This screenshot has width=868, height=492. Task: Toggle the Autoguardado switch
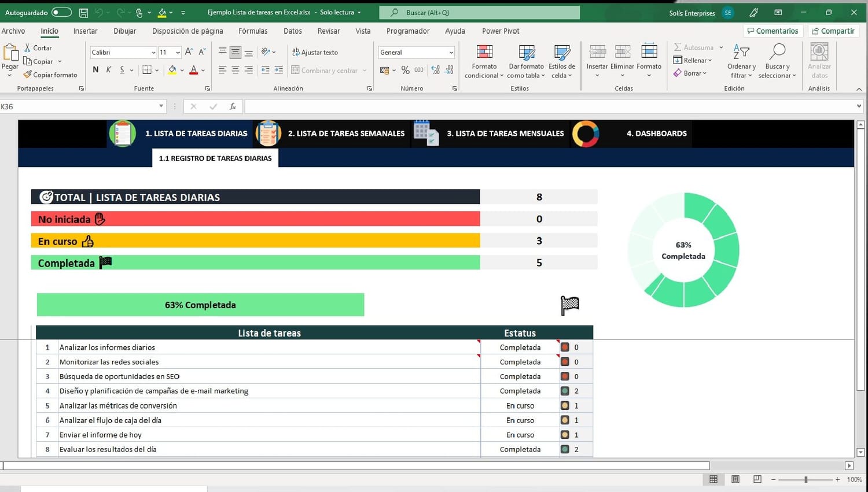61,12
